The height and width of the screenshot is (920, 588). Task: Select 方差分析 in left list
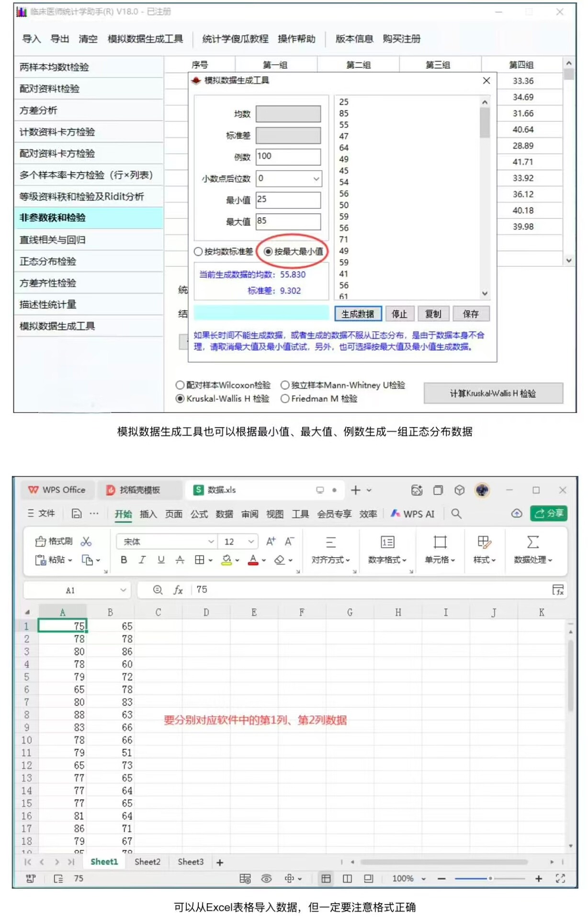89,110
